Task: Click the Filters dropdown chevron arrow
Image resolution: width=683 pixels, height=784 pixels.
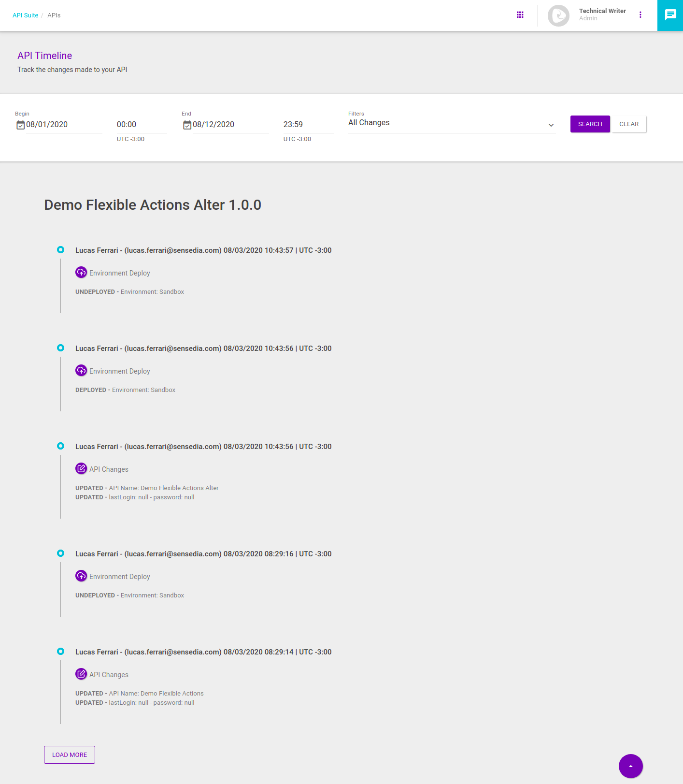Action: [x=551, y=125]
